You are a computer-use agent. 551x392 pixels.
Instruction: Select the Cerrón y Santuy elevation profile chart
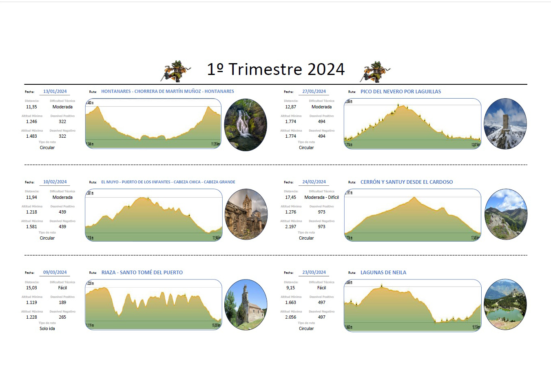[413, 215]
